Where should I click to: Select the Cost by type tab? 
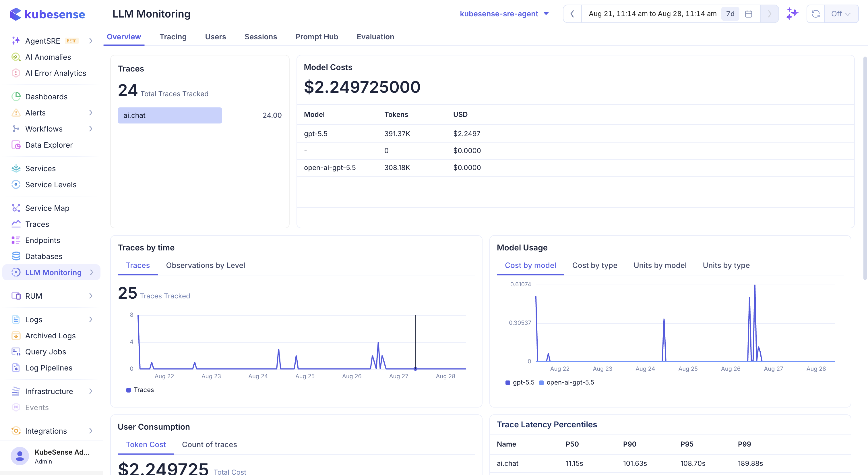pyautogui.click(x=595, y=265)
